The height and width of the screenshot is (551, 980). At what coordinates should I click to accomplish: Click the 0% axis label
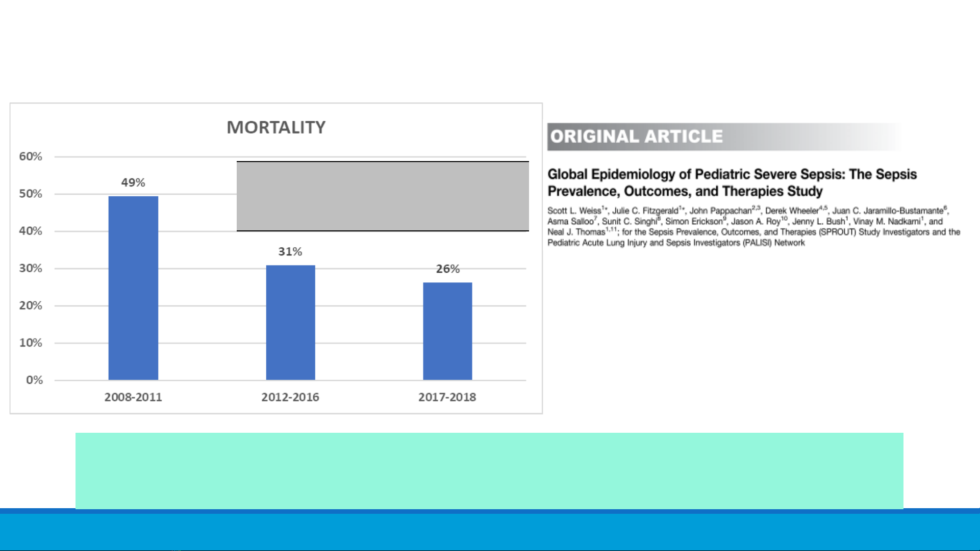(x=34, y=380)
